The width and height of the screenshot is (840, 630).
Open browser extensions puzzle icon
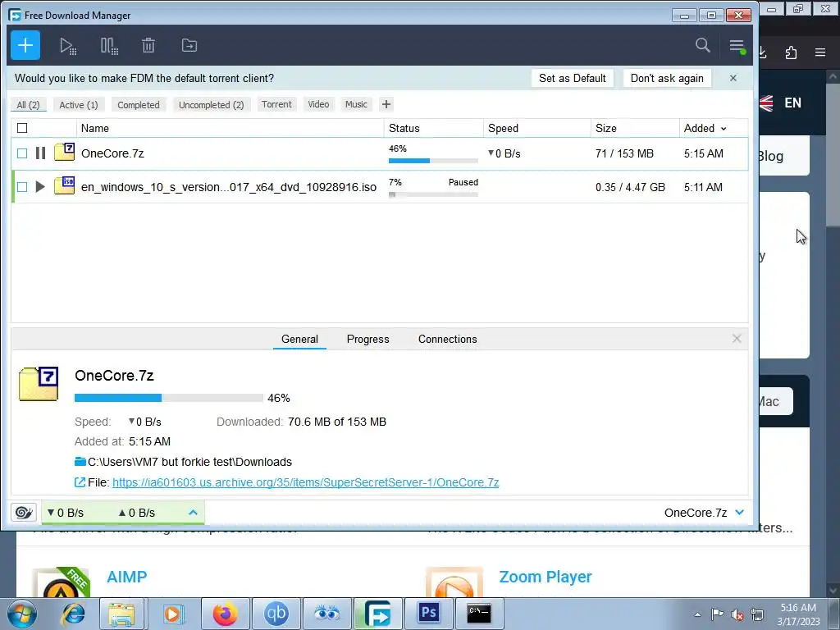click(x=791, y=52)
